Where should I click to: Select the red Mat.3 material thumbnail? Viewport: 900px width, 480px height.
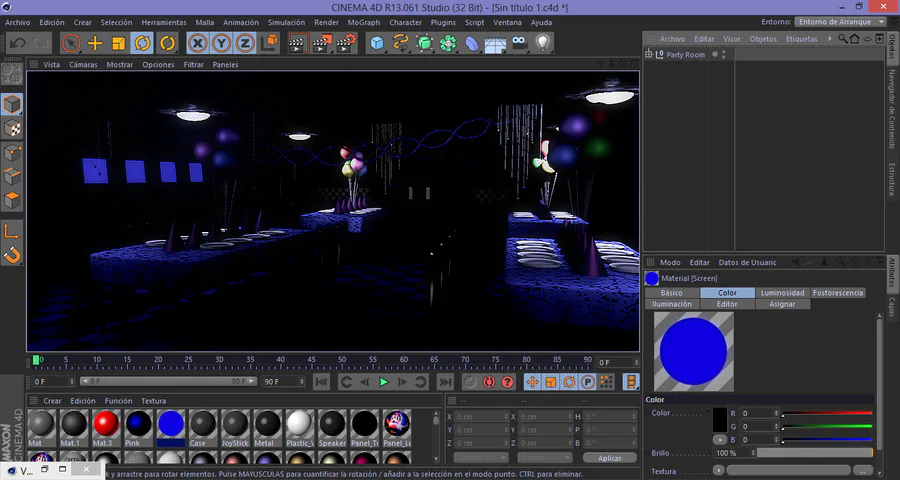tap(105, 423)
